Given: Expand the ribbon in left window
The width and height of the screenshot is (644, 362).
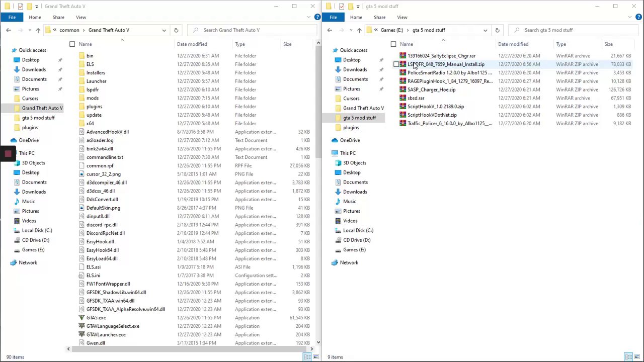Looking at the screenshot, I should 309,17.
